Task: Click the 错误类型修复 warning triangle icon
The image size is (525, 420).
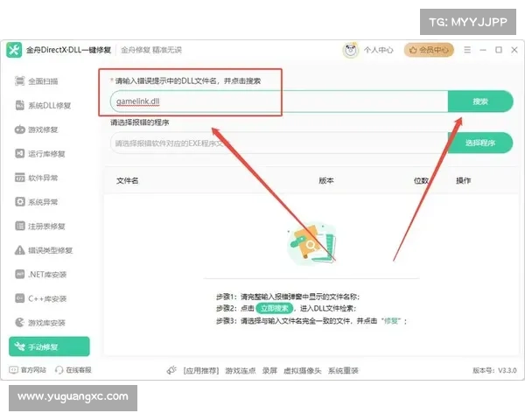Action: coord(20,250)
